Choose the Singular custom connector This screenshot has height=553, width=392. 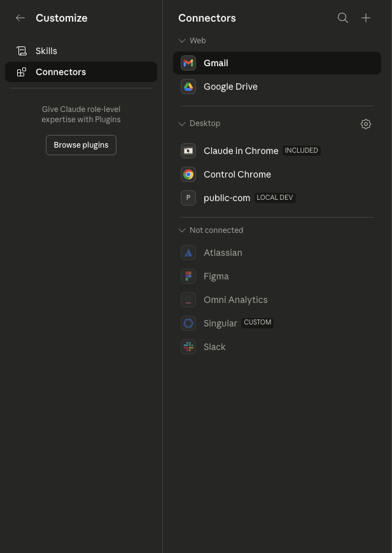[x=220, y=323]
